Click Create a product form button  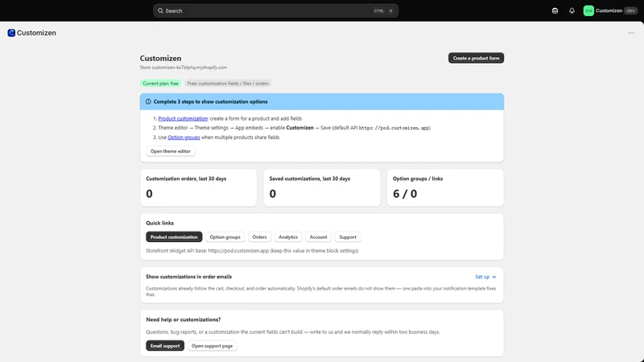(476, 58)
